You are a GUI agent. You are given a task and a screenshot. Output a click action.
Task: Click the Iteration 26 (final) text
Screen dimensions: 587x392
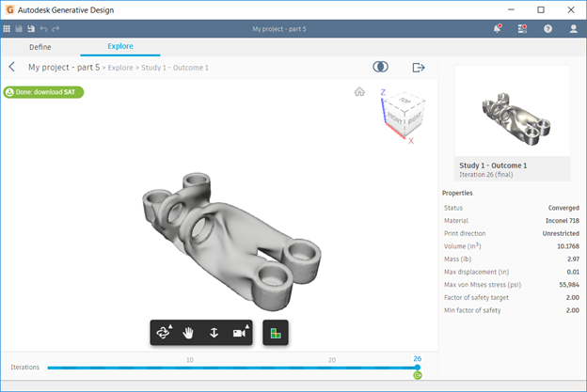pos(486,175)
